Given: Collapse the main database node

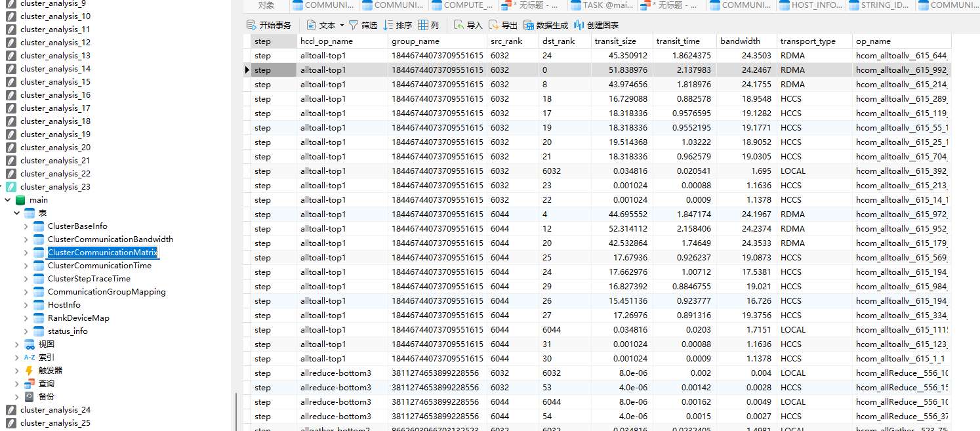Looking at the screenshot, I should pyautogui.click(x=8, y=200).
